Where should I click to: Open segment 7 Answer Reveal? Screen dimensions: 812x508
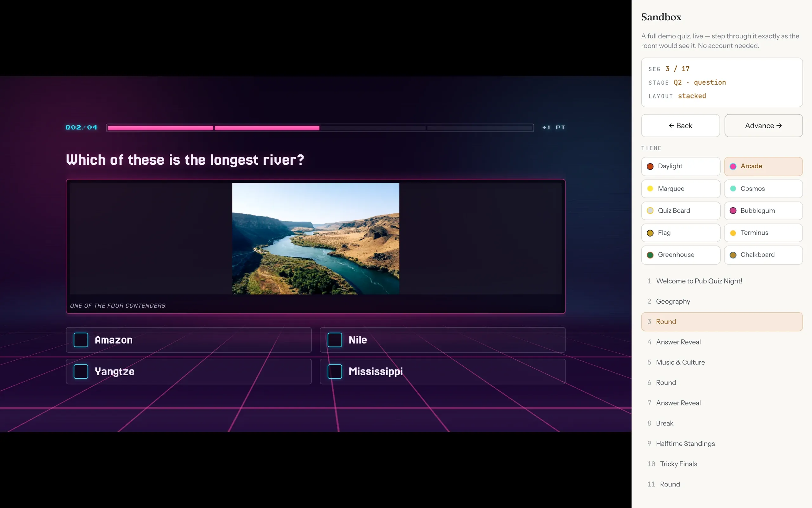pos(722,403)
